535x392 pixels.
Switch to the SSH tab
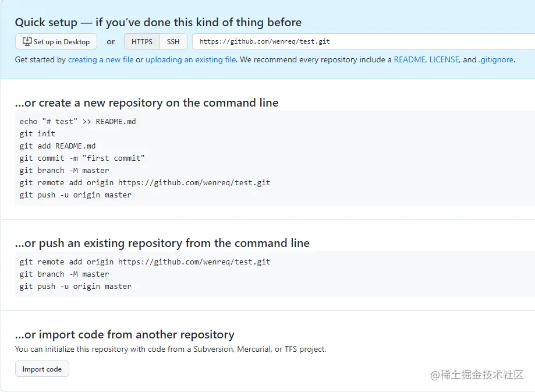[173, 41]
